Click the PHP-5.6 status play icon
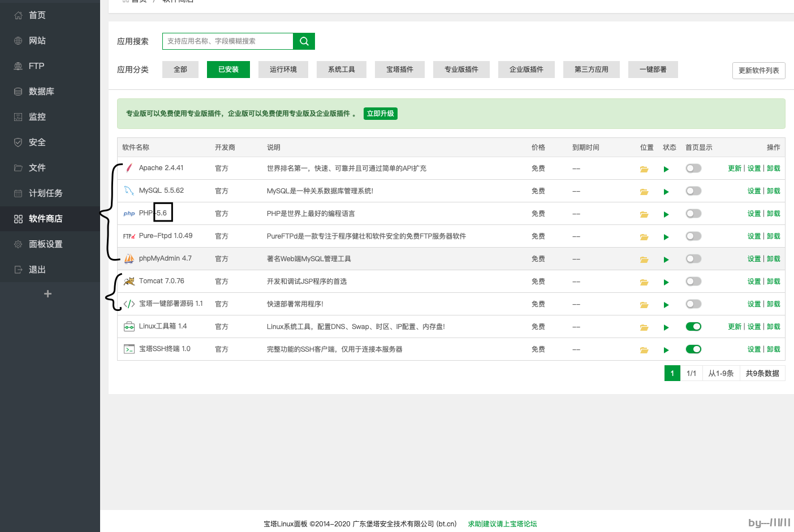The width and height of the screenshot is (794, 532). 666,214
